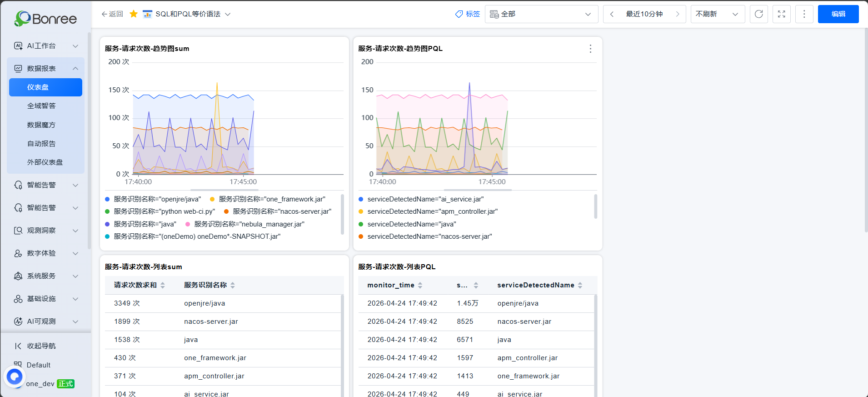Open the top toolbar three-dot more menu
868x397 pixels.
point(804,14)
